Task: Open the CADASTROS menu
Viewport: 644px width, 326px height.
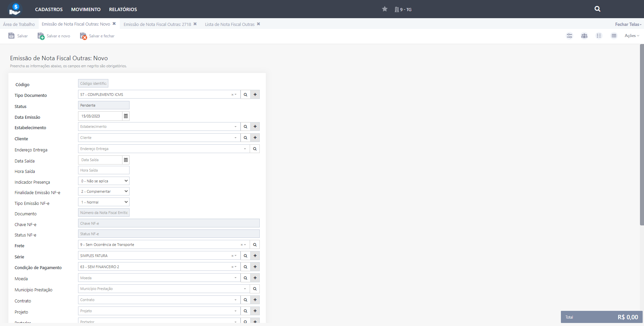Action: click(x=49, y=9)
